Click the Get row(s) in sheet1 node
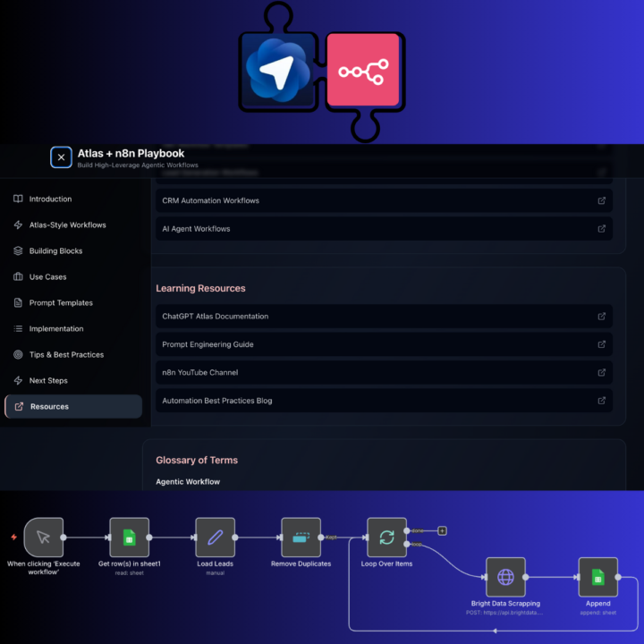644x644 pixels. tap(129, 538)
